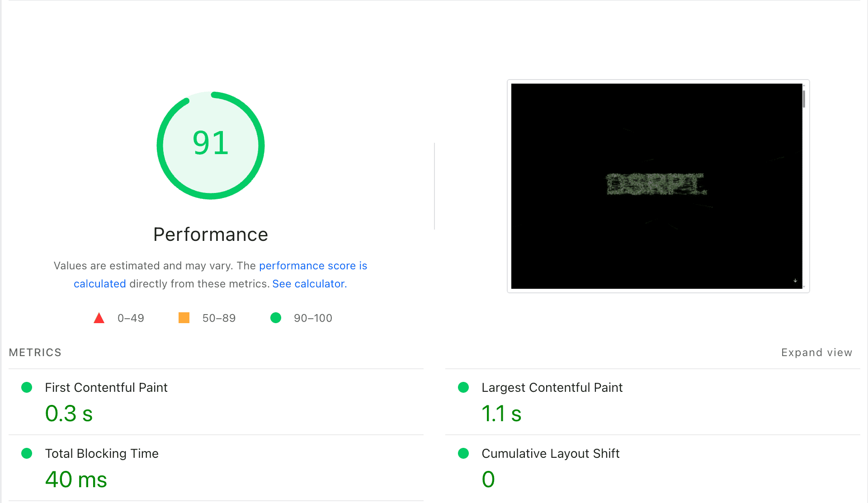
Task: Open the See calculator link
Action: pyautogui.click(x=309, y=284)
